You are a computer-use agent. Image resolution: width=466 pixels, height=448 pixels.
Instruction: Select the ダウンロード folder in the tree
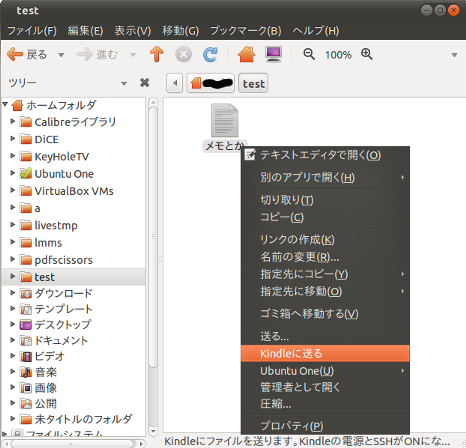click(x=63, y=293)
